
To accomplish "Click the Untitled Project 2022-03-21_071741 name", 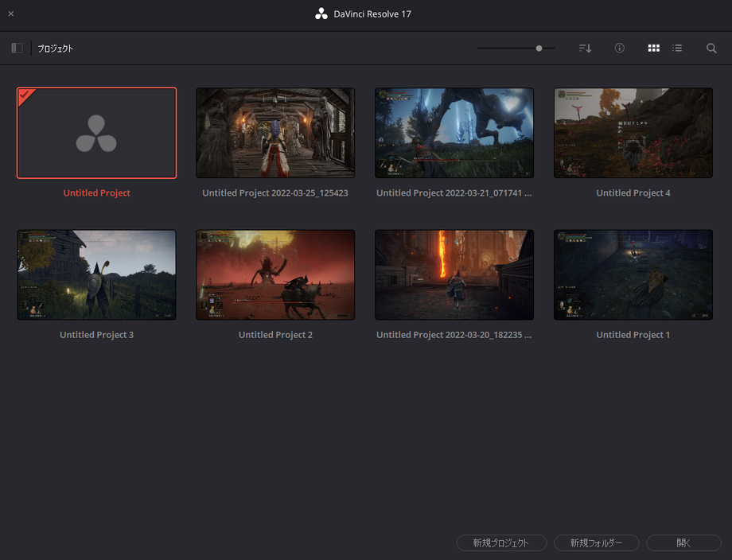I will pos(454,192).
